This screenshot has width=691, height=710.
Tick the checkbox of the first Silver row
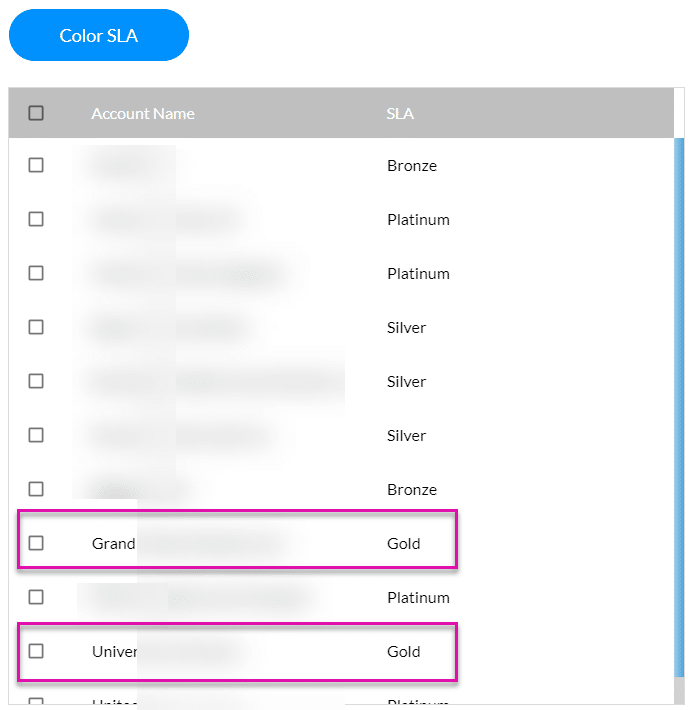36,327
